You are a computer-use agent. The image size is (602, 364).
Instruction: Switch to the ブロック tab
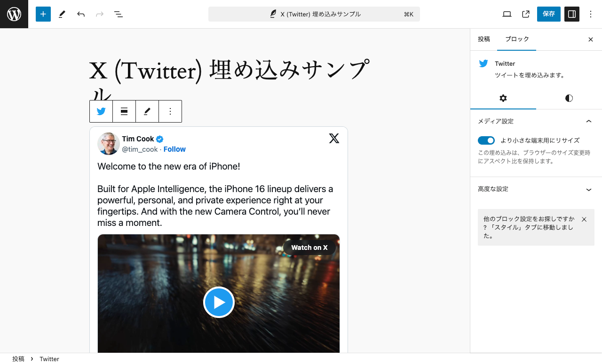pyautogui.click(x=517, y=39)
